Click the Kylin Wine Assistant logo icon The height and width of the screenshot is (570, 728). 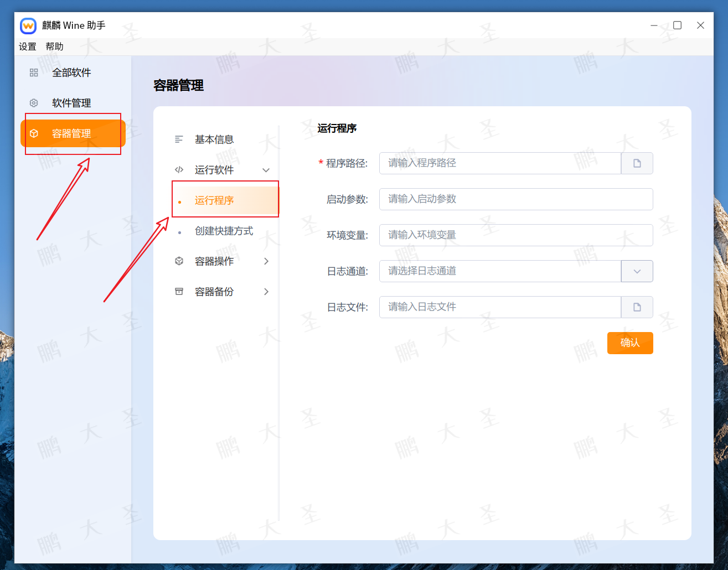[28, 25]
